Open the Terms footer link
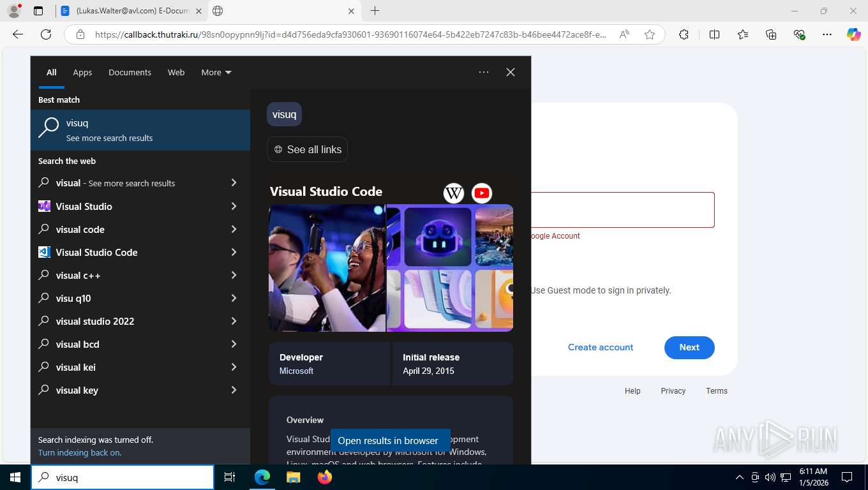Viewport: 868px width, 490px height. 717,391
